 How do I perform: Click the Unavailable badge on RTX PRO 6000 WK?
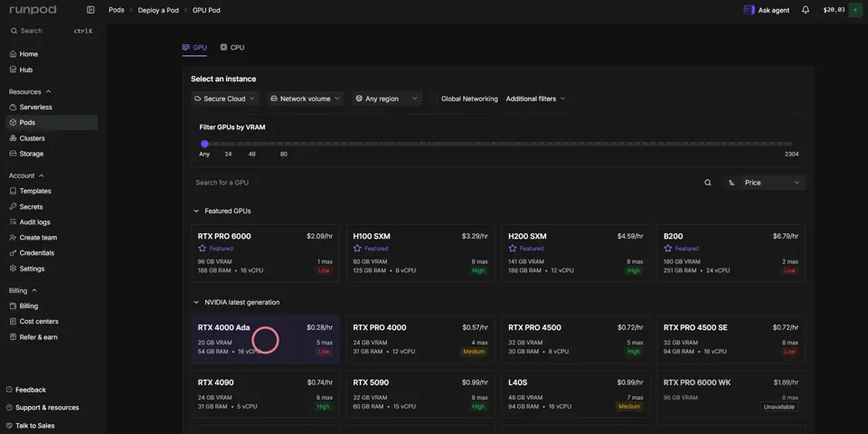point(779,407)
